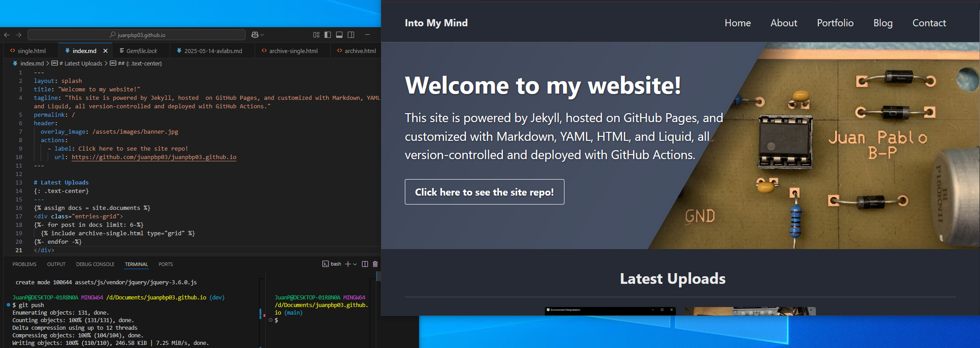The height and width of the screenshot is (348, 980).
Task: Click the '# Latest Uploads' heading code line
Action: tap(61, 183)
